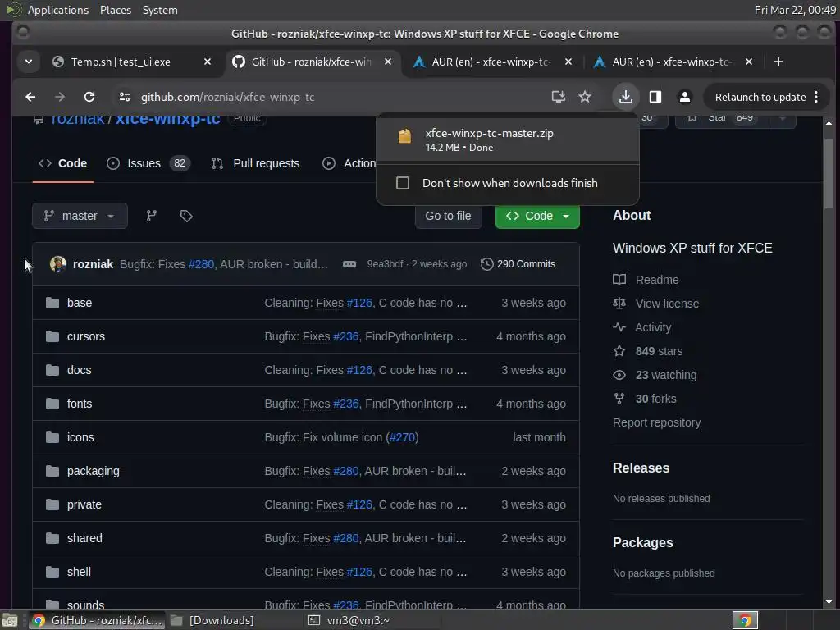
Task: Check Don't show when downloads finish
Action: pos(402,183)
